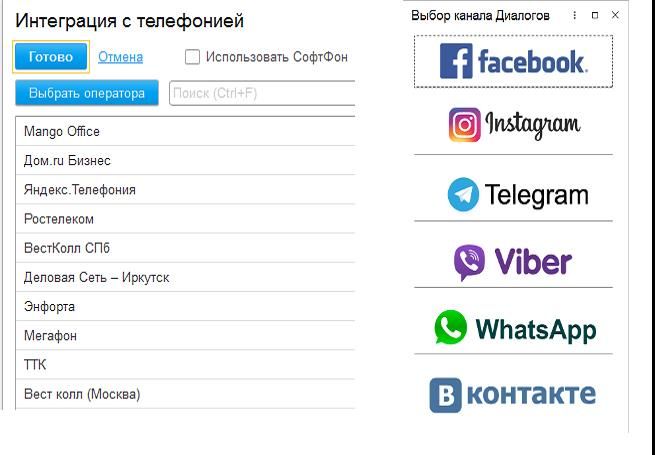This screenshot has height=455, width=655.
Task: Open the three-dot options menu in dialog title
Action: point(573,16)
